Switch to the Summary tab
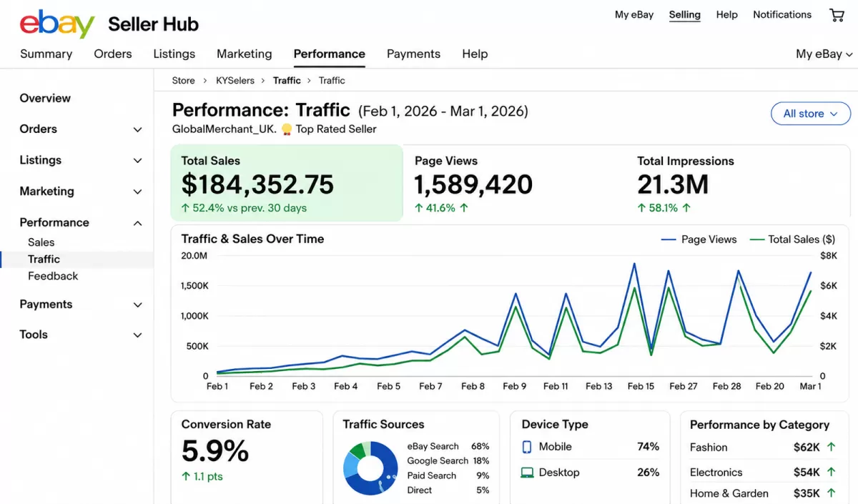 46,54
